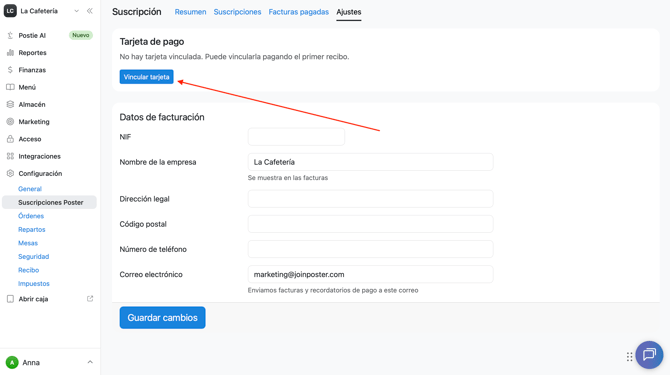The height and width of the screenshot is (375, 670).
Task: Open external link icon beside Abrir caja
Action: [90, 299]
